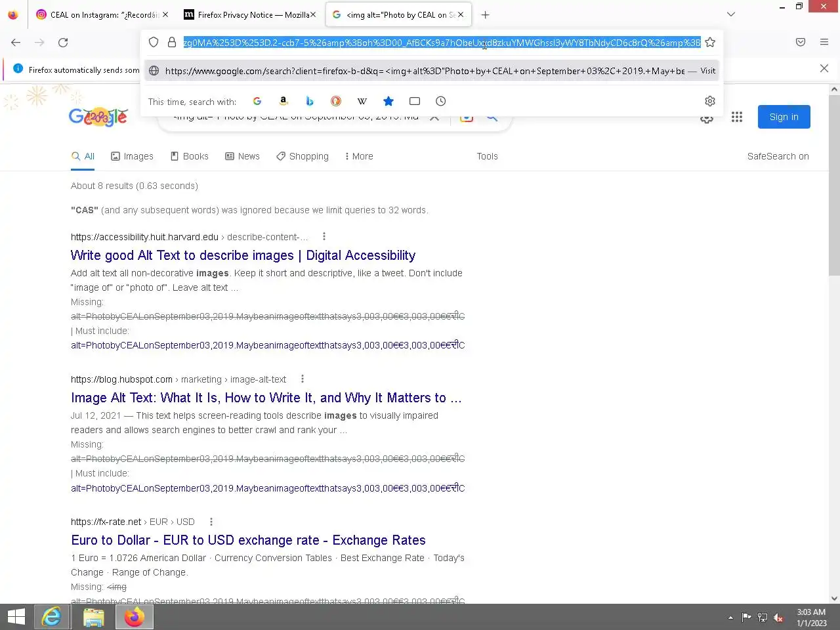Launch Internet Explorer from taskbar
The height and width of the screenshot is (630, 840).
pyautogui.click(x=51, y=617)
